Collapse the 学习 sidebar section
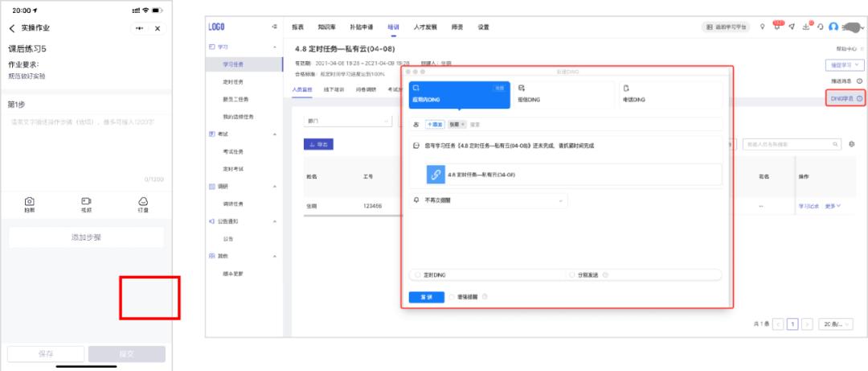Screen dimensions: 868x371 pos(275,47)
